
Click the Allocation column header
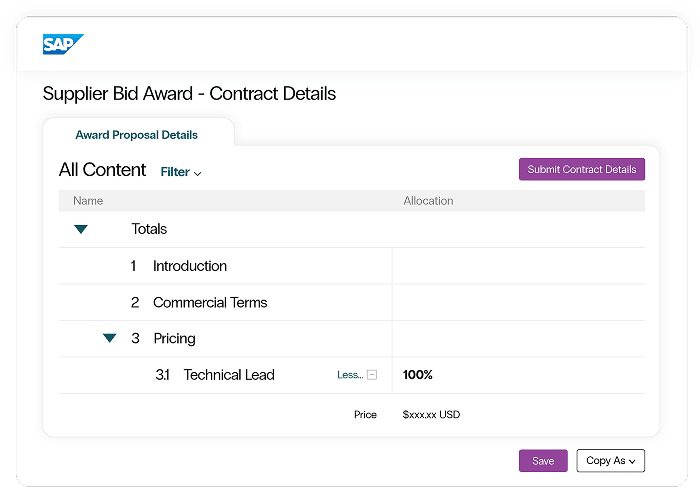coord(428,201)
